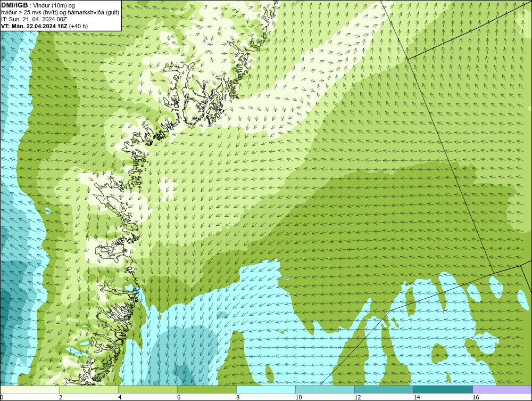Click legend scale value '2'
This screenshot has height=401, width=532.
tap(61, 397)
